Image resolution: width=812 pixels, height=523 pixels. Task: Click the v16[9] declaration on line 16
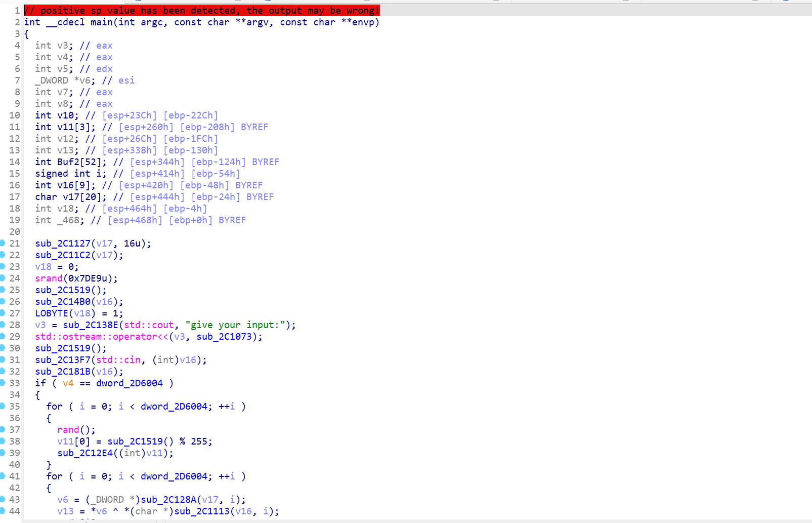(x=65, y=185)
